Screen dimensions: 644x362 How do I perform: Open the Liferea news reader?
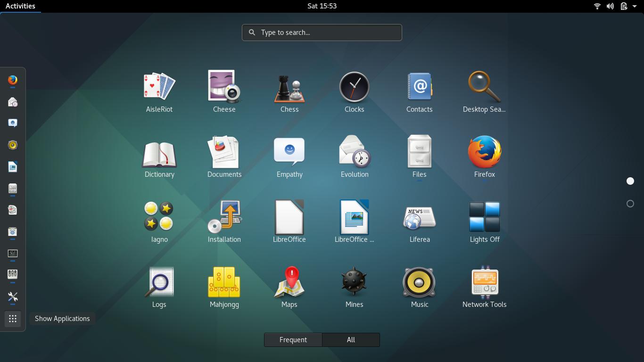420,221
